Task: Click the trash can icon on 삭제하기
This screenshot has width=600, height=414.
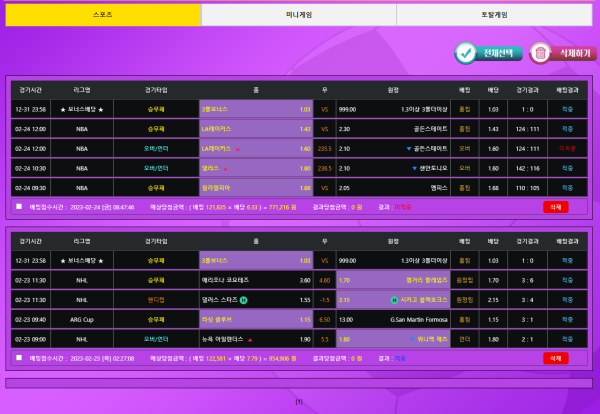Action: [x=540, y=53]
